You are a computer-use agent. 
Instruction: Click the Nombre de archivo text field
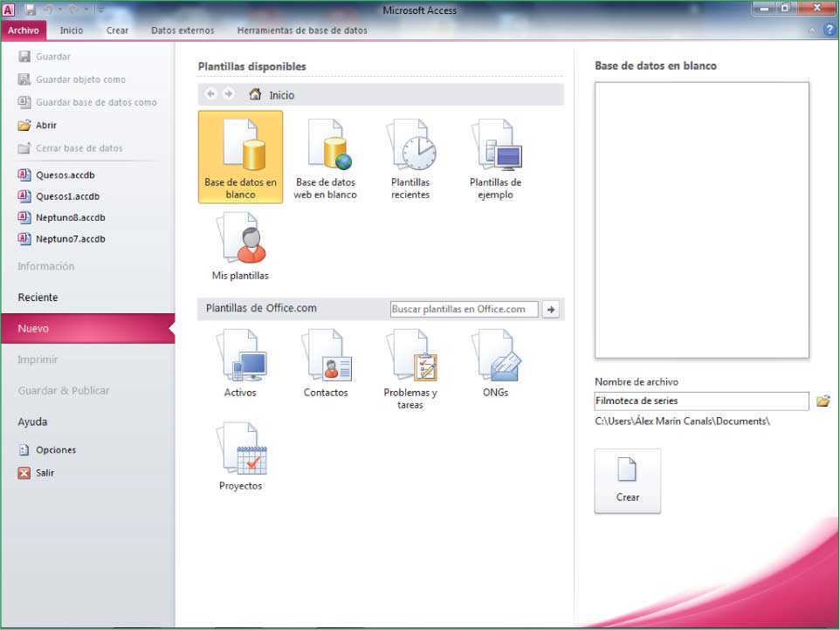point(702,401)
